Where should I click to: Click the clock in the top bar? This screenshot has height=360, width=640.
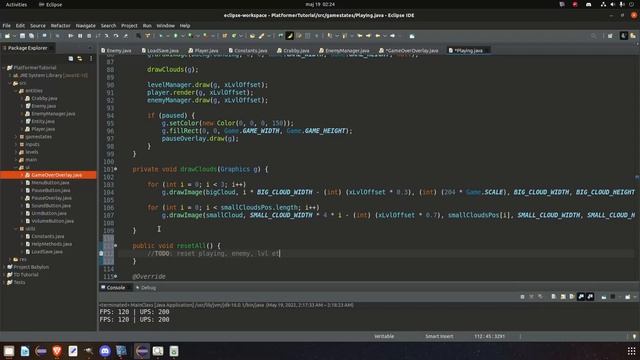(320, 4)
